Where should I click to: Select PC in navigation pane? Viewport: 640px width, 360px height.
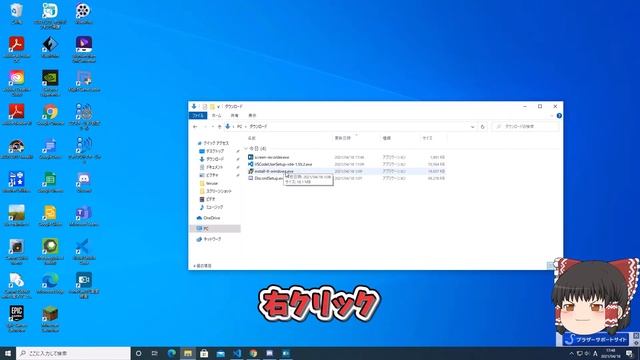point(215,229)
